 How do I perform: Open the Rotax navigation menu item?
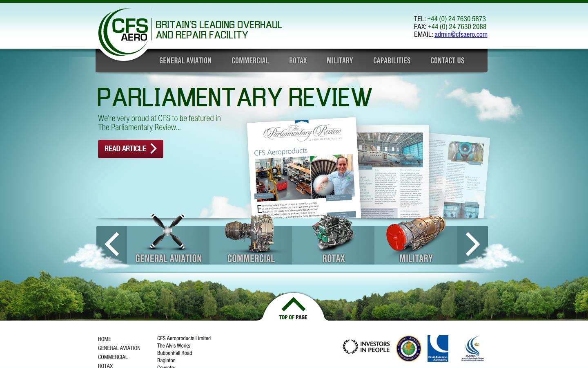[298, 61]
